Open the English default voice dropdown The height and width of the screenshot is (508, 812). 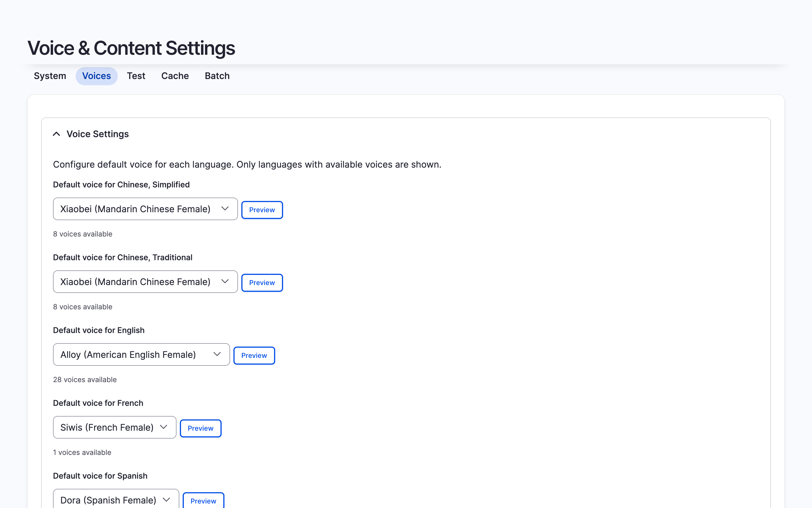pyautogui.click(x=141, y=354)
